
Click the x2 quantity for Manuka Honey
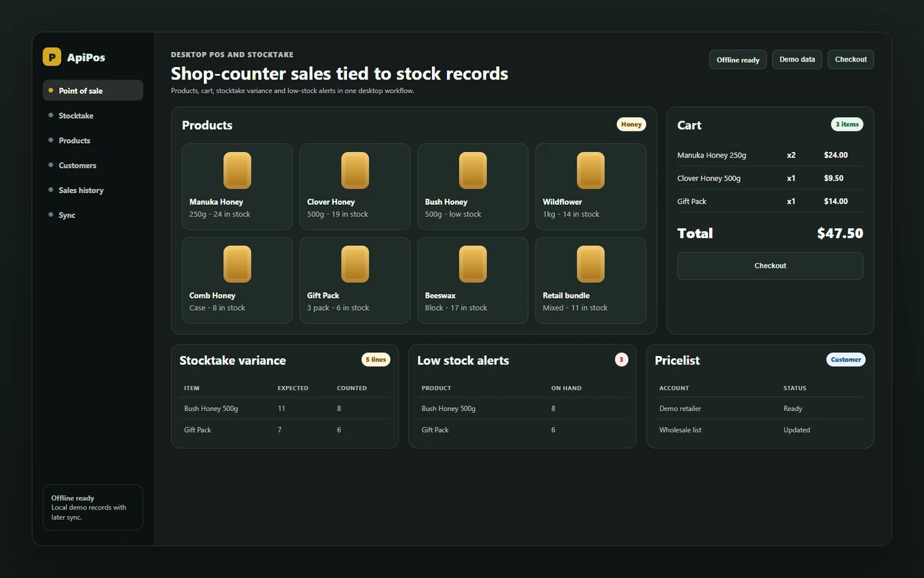click(x=791, y=155)
